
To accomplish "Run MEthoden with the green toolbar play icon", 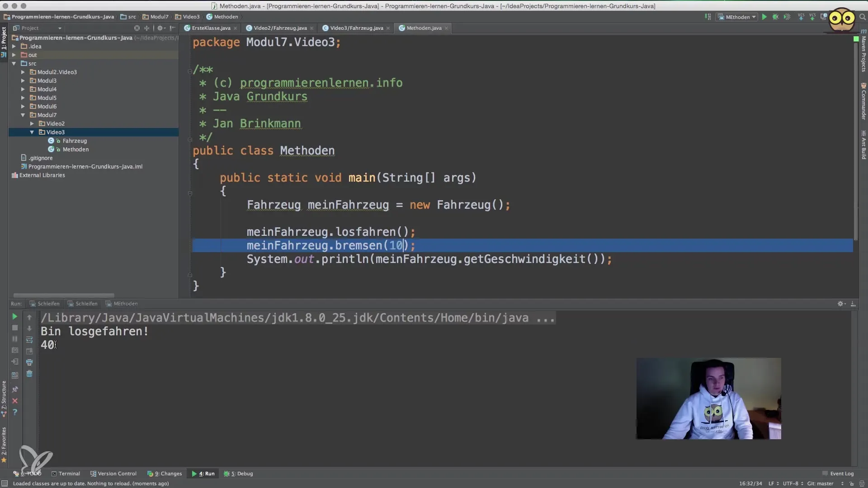I will 764,17.
